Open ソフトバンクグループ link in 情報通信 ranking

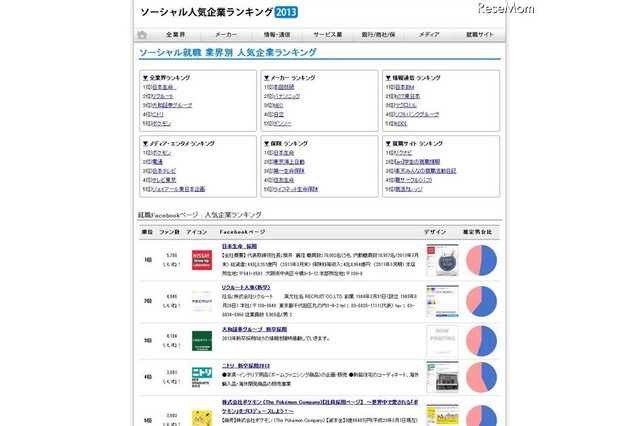[x=417, y=115]
